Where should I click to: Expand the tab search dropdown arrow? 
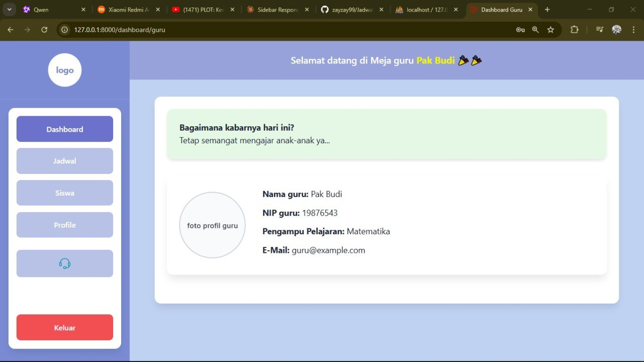pyautogui.click(x=9, y=10)
